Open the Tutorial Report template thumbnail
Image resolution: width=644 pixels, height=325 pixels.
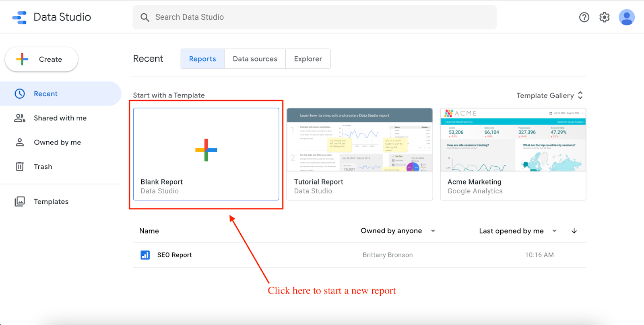click(x=359, y=141)
